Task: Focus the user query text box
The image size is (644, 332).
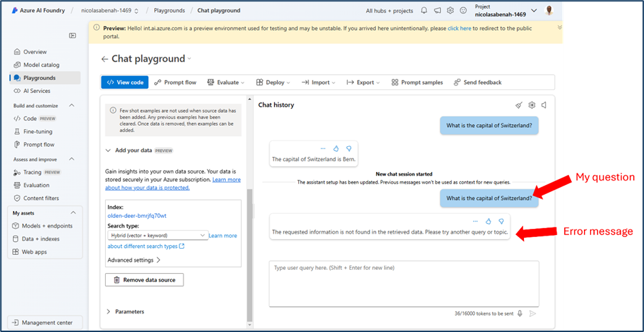Action: [404, 283]
